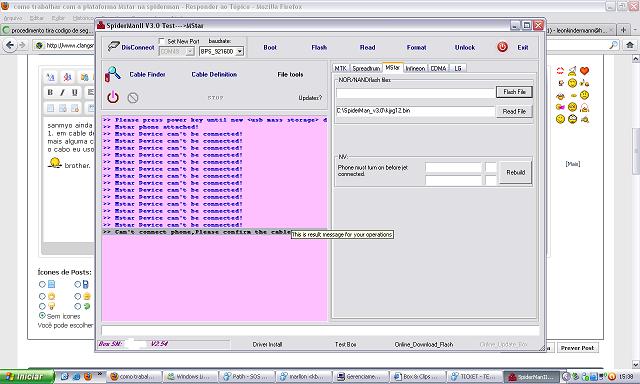Click Prever Post button on forum page

577,348
